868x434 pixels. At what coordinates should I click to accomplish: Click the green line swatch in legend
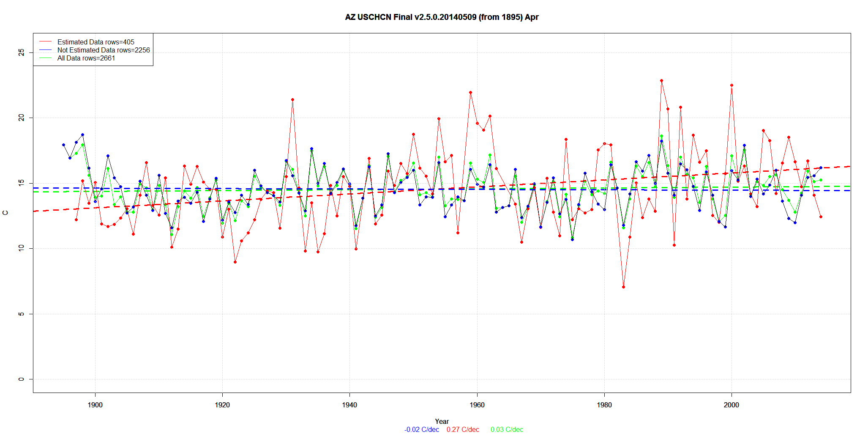[45, 58]
